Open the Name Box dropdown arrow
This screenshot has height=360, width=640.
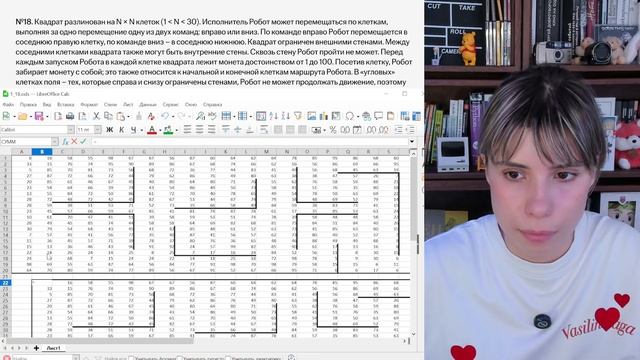55,142
